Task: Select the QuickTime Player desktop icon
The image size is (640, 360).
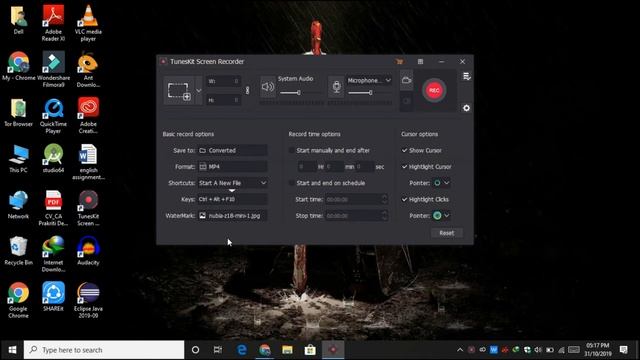Action: point(53,116)
